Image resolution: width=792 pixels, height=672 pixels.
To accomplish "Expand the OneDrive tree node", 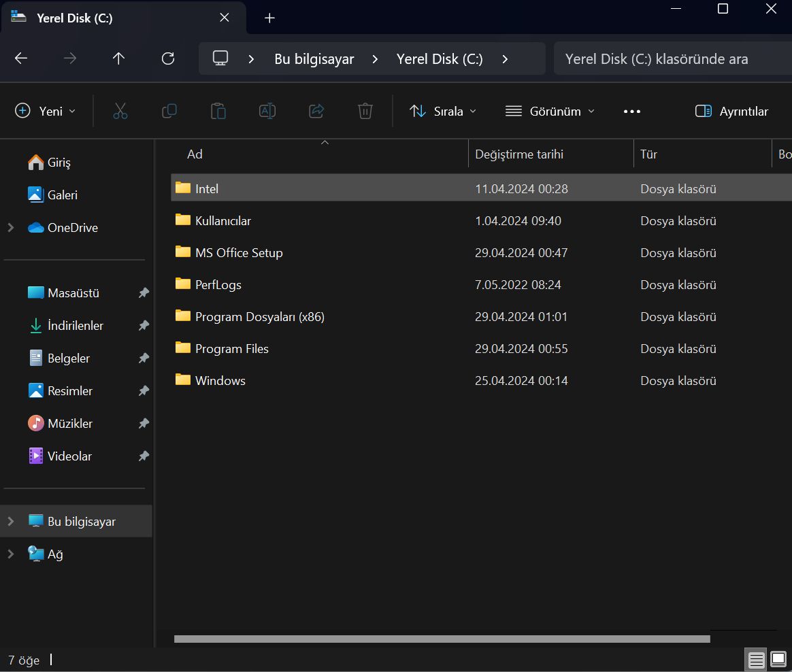I will (x=11, y=228).
